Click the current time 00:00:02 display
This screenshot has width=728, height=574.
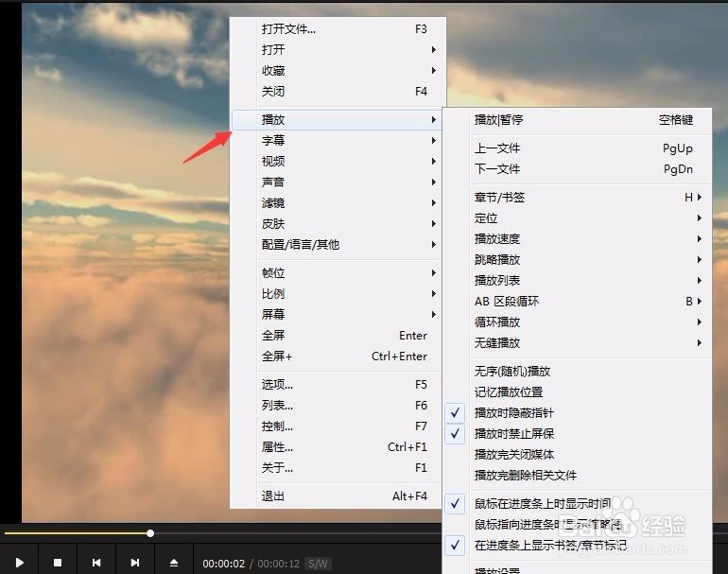coord(223,564)
